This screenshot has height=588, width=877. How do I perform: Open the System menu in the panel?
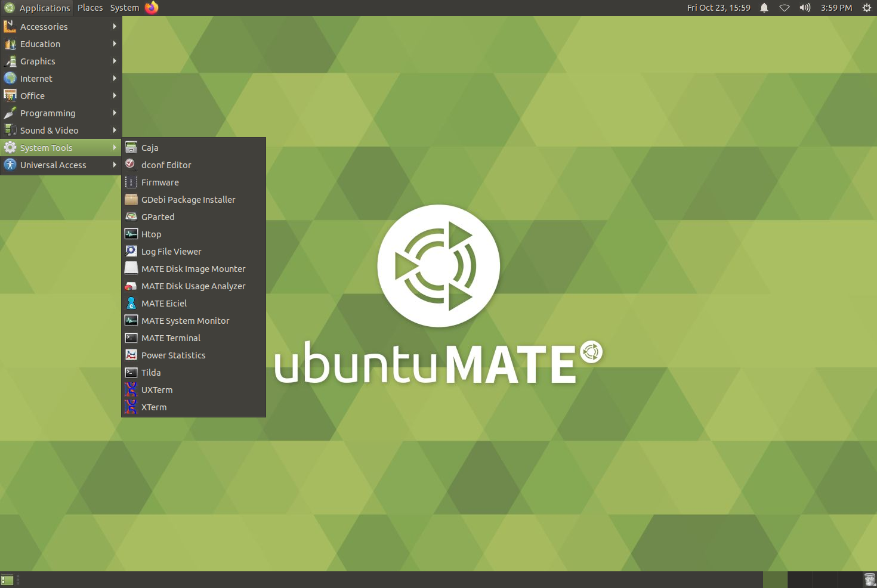pyautogui.click(x=124, y=8)
